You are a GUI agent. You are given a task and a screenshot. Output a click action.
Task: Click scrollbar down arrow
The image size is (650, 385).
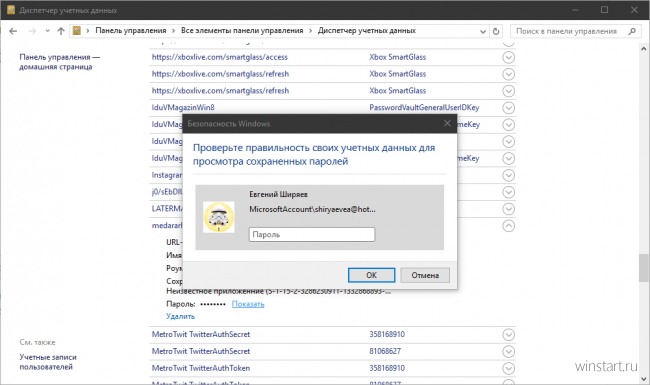tap(644, 379)
